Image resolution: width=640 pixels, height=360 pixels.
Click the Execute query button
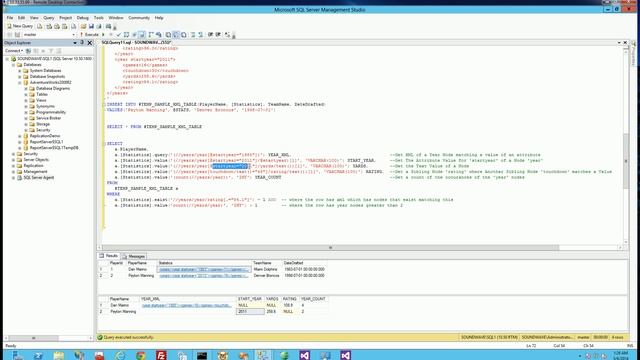89,35
